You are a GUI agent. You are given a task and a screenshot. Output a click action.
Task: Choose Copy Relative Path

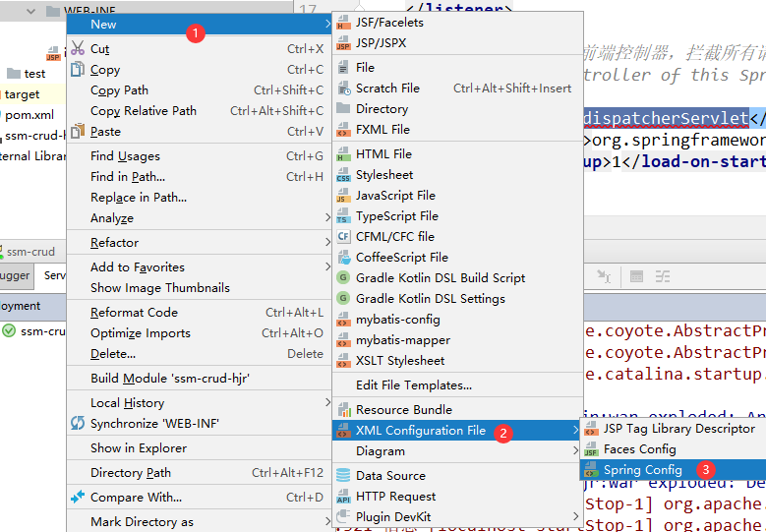click(x=199, y=111)
